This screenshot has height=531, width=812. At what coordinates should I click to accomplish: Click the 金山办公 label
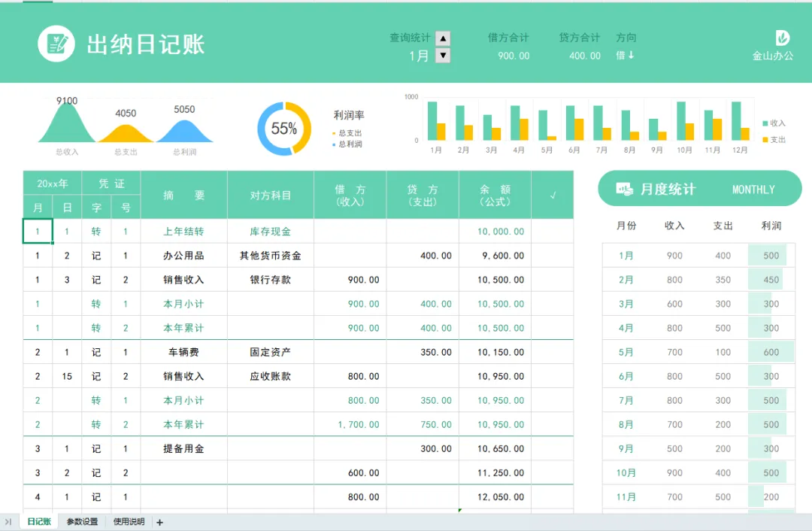773,56
